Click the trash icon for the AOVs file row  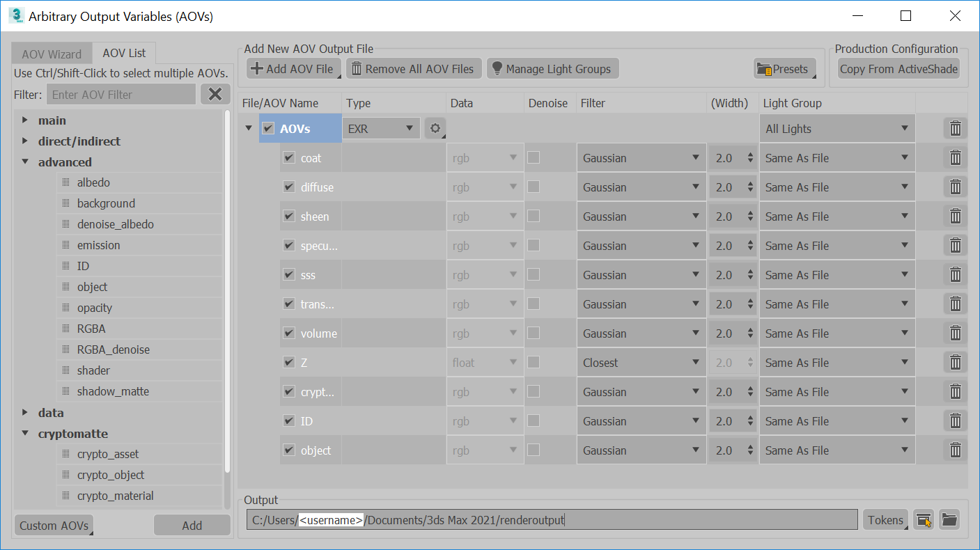tap(955, 129)
